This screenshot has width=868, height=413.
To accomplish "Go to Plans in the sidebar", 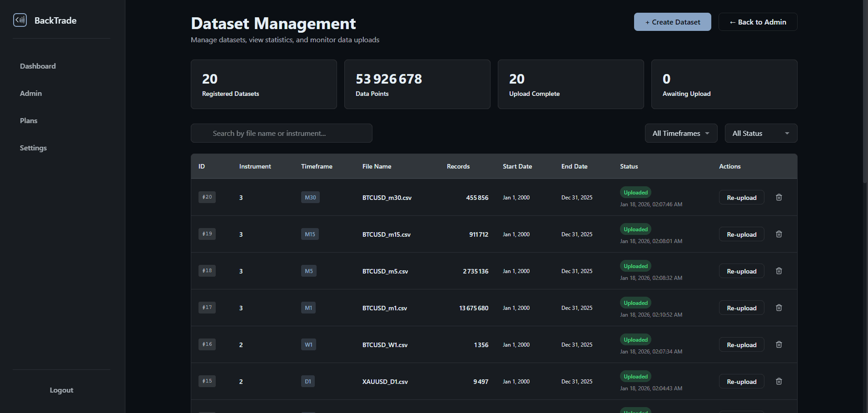I will point(29,120).
